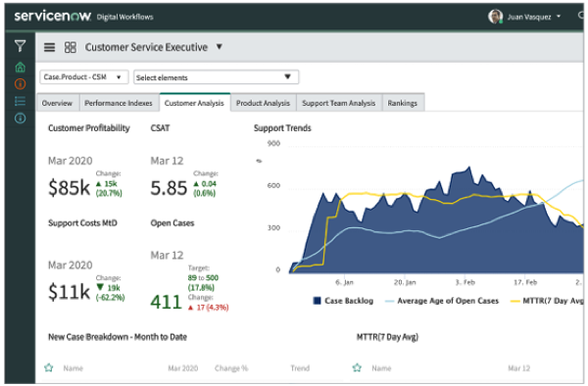This screenshot has width=588, height=386.
Task: Expand the Juan Vasquez user menu arrow
Action: pyautogui.click(x=559, y=17)
